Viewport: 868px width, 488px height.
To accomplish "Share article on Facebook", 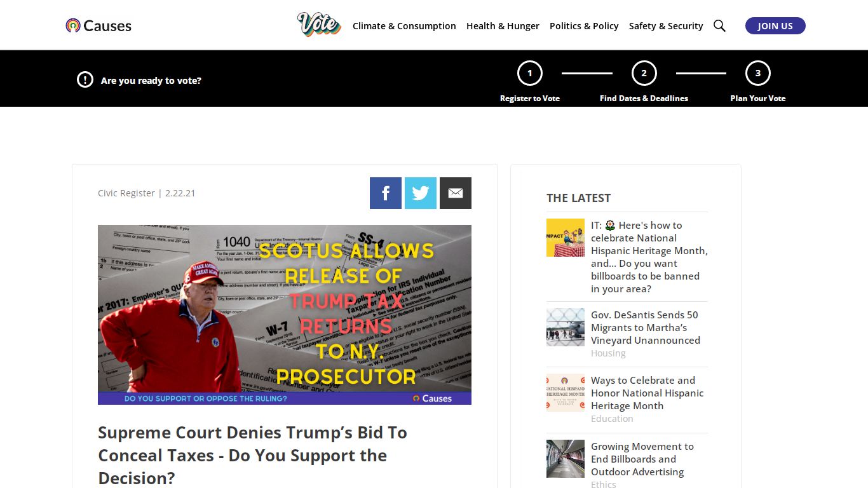I will pos(386,193).
